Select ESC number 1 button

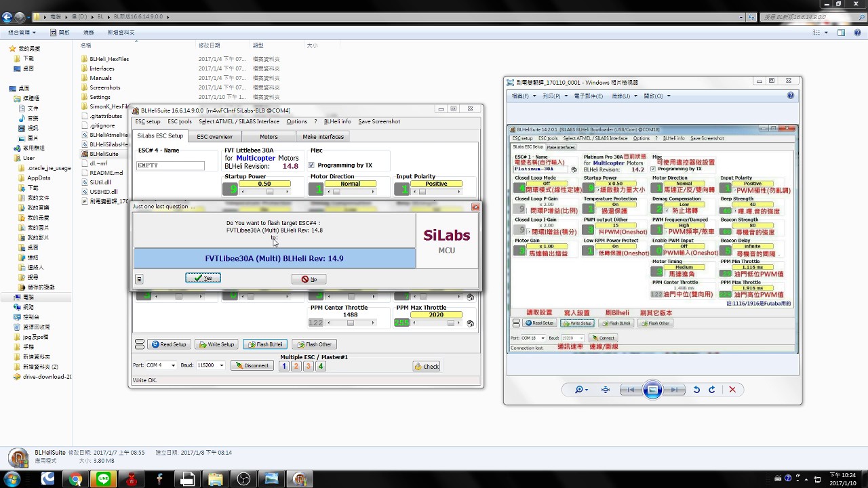point(284,367)
